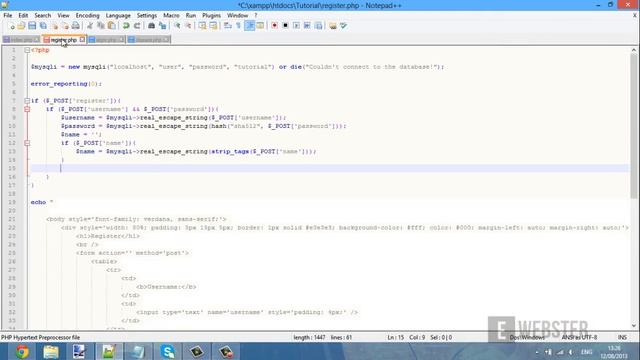Click the <b>Username:</b> code line
This screenshot has width=640, height=360.
(x=166, y=287)
